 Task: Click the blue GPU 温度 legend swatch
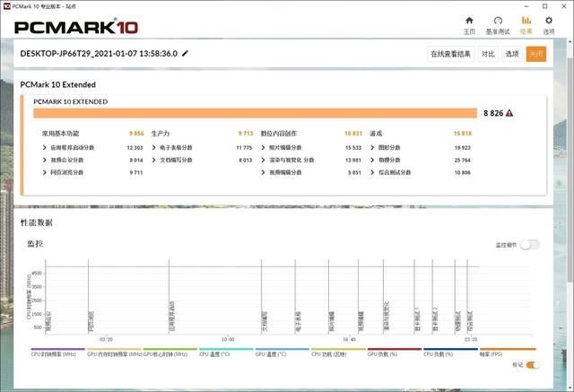283,349
